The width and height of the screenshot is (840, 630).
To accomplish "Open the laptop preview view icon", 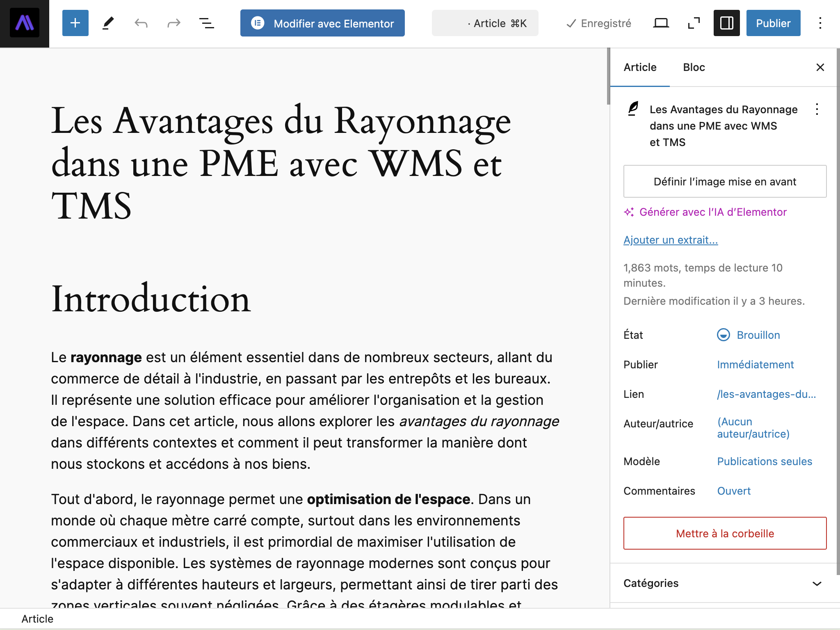I will tap(661, 23).
